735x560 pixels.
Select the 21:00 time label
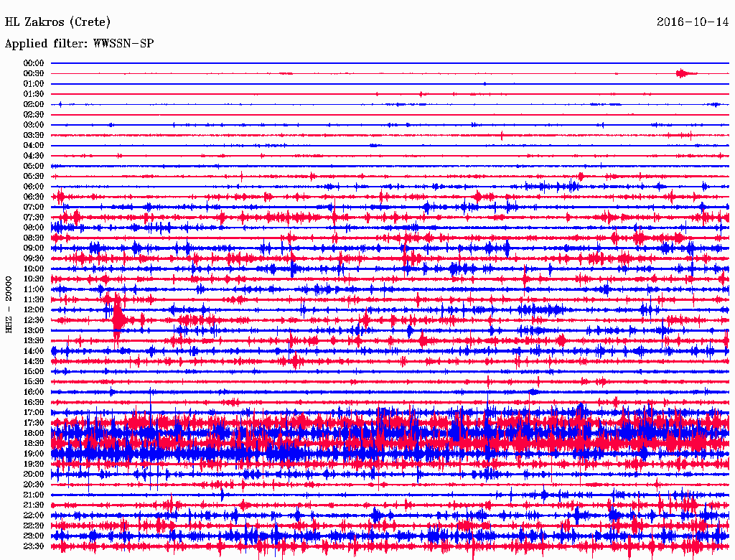34,495
